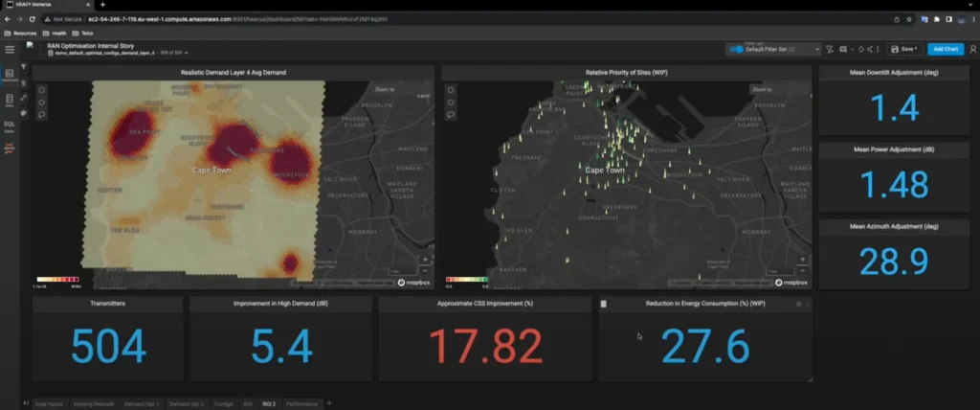The image size is (980, 410).
Task: Open the Data sidebar section
Action: (10, 101)
